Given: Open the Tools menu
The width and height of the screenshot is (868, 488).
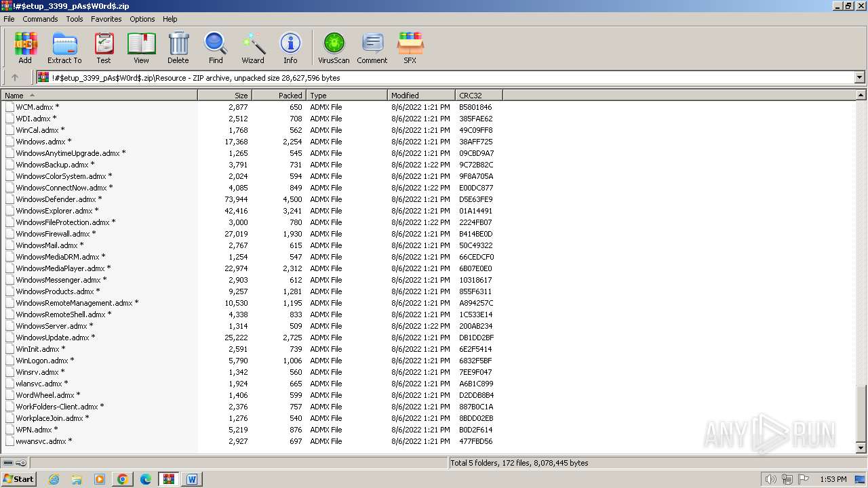Looking at the screenshot, I should click(x=75, y=19).
